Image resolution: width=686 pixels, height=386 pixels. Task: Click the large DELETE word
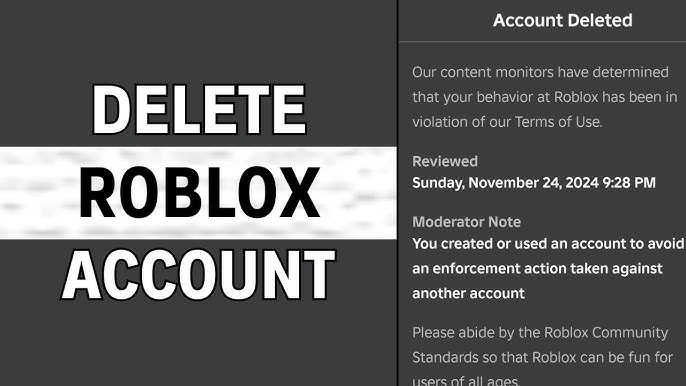click(x=199, y=110)
